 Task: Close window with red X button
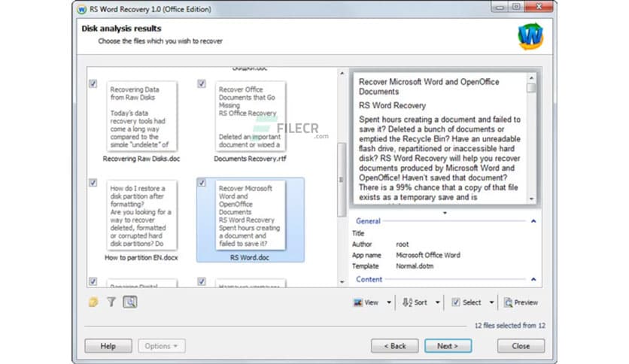click(539, 7)
